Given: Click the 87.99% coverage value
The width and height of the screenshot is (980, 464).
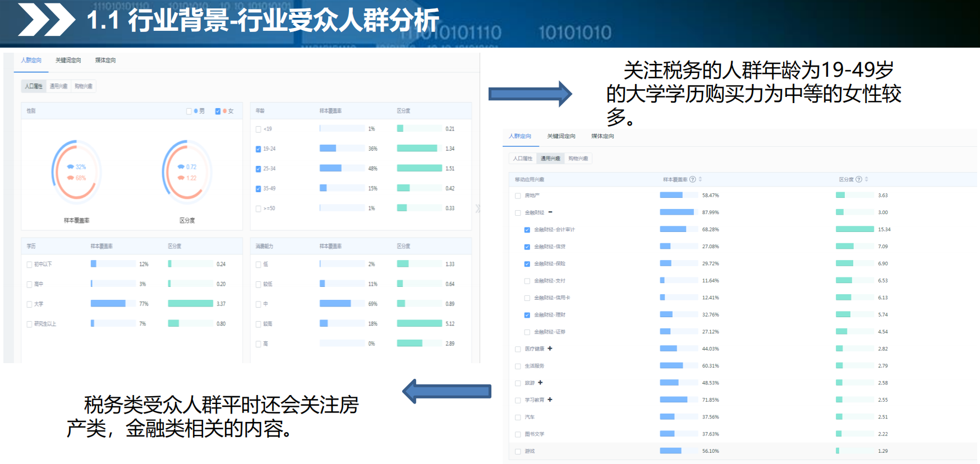Looking at the screenshot, I should [710, 212].
